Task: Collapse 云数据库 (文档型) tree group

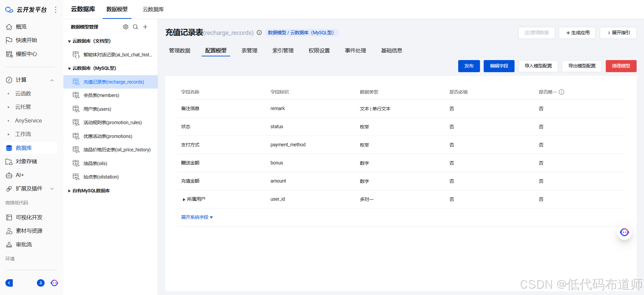Action: 69,41
